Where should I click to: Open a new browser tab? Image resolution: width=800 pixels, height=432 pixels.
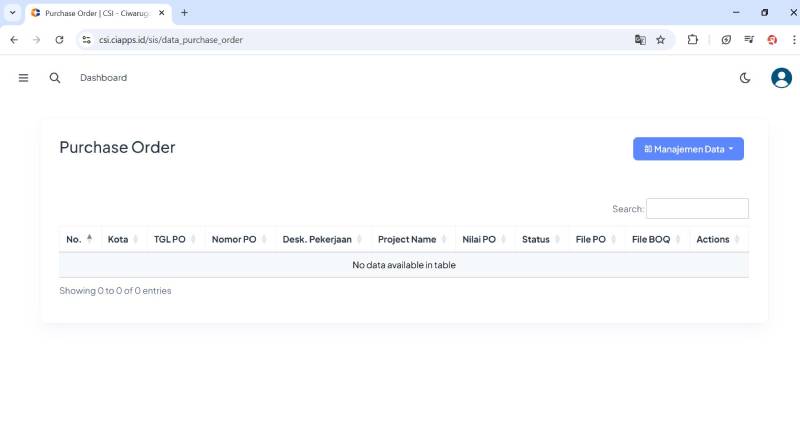(184, 13)
